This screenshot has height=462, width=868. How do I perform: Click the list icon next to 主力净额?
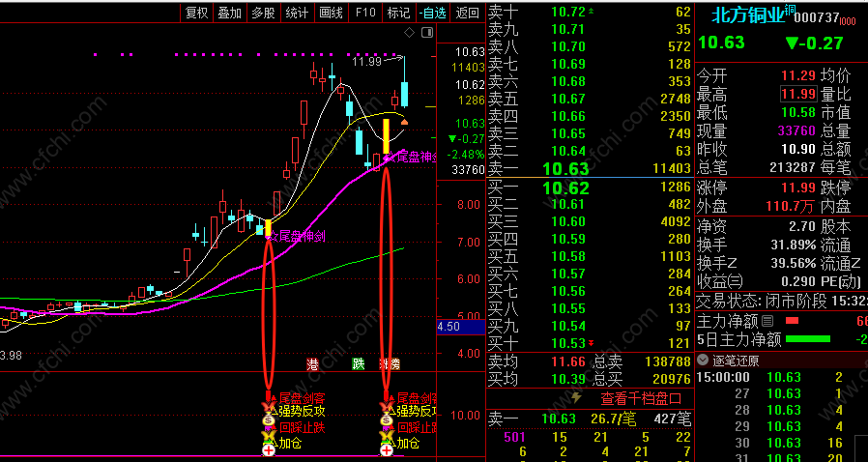point(767,320)
